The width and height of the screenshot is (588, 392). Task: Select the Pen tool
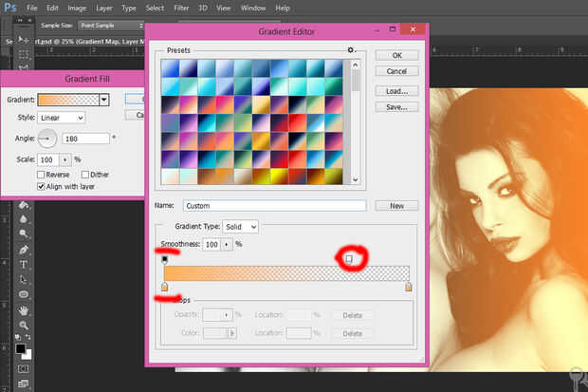coord(24,250)
